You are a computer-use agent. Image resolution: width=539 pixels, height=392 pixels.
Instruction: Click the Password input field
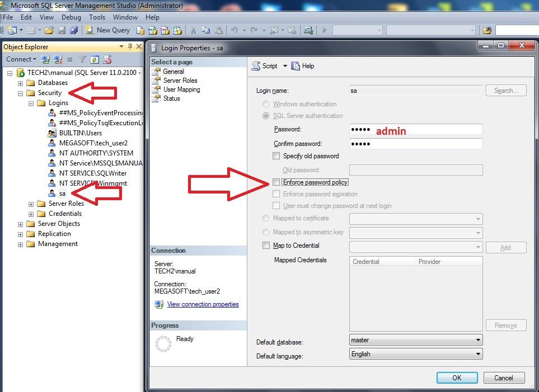[416, 129]
